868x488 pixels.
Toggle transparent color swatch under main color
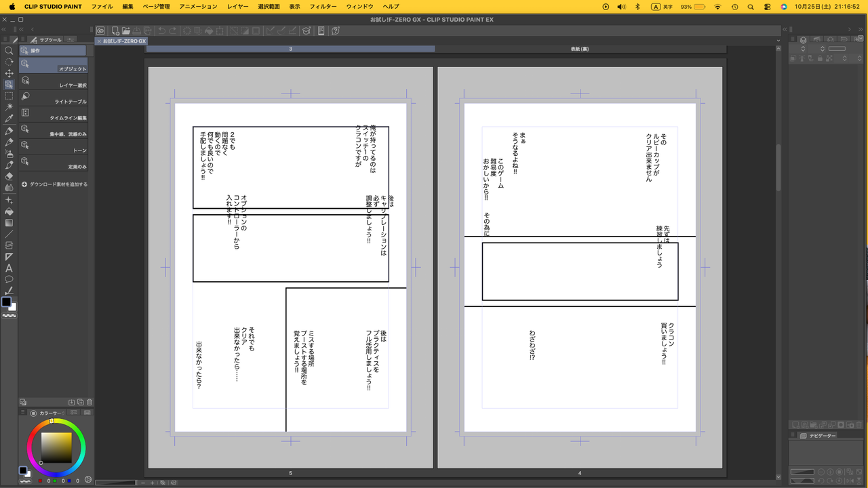[9, 316]
